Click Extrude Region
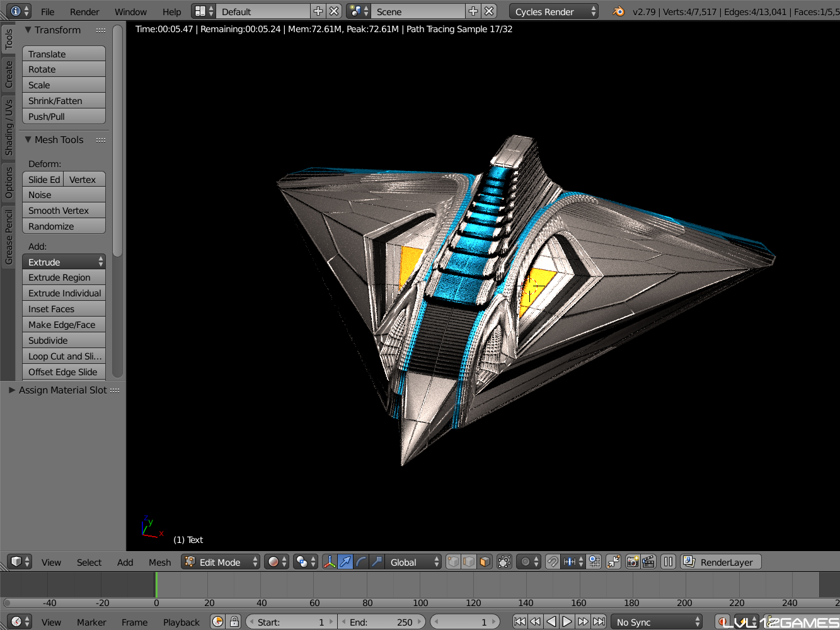This screenshot has height=630, width=840. click(64, 277)
